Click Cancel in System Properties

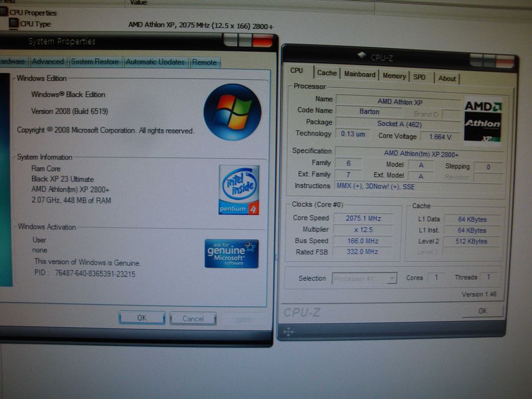[193, 319]
